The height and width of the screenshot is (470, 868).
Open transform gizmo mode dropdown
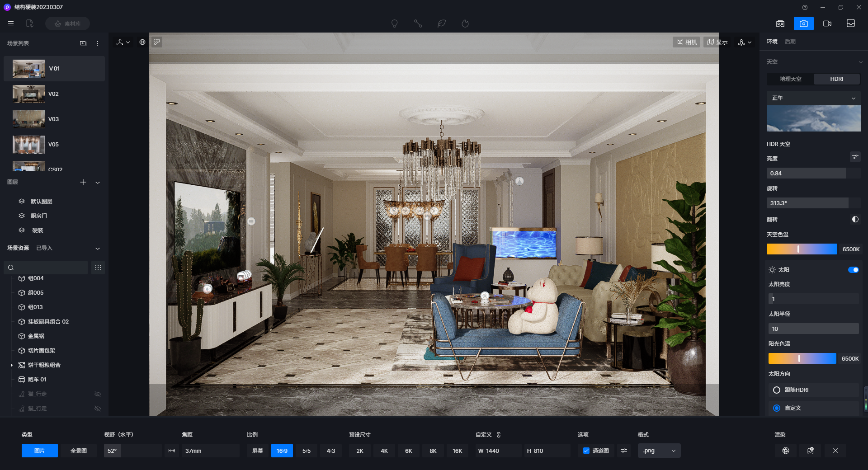[123, 42]
